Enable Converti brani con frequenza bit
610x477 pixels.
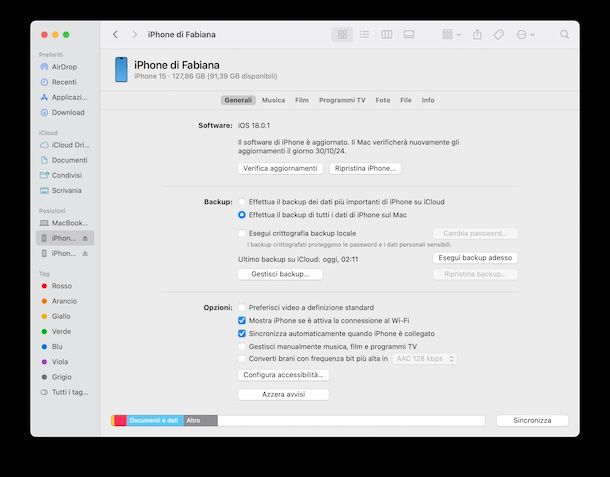click(242, 358)
